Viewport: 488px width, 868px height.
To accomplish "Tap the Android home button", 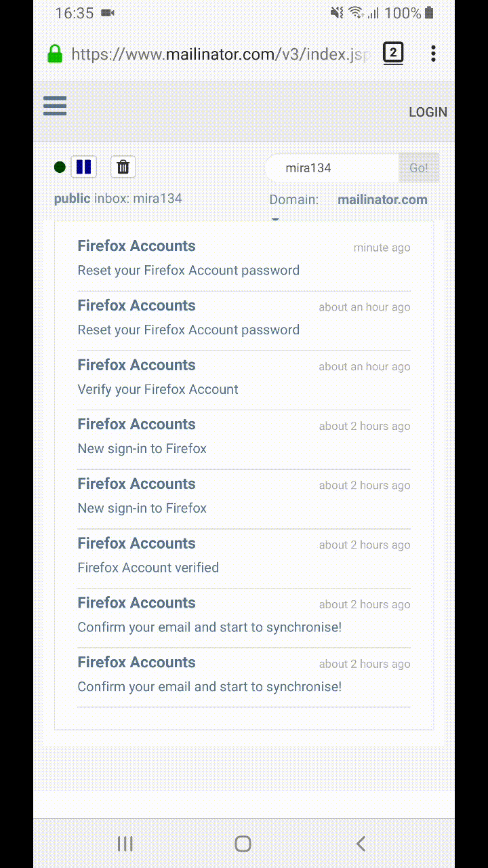I will pyautogui.click(x=243, y=844).
